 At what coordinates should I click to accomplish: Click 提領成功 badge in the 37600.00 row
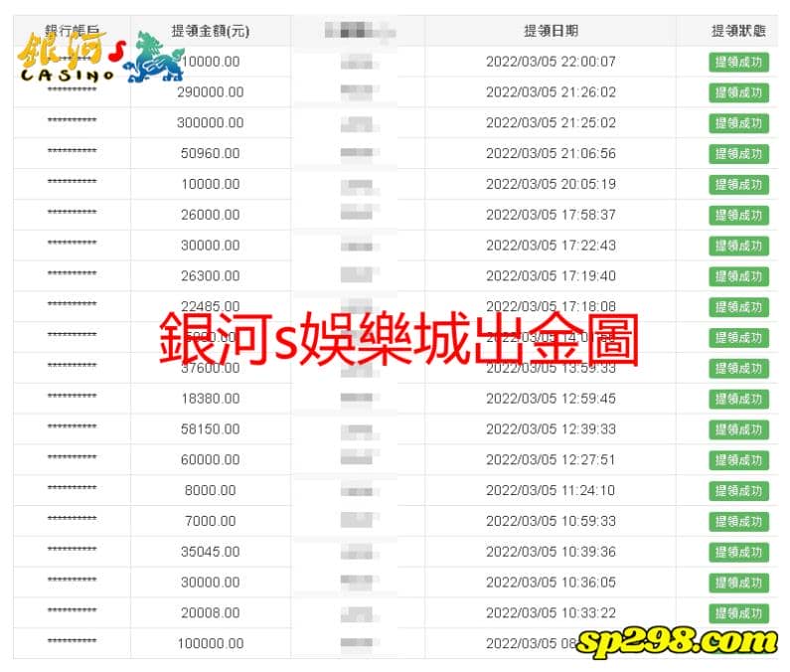(738, 369)
